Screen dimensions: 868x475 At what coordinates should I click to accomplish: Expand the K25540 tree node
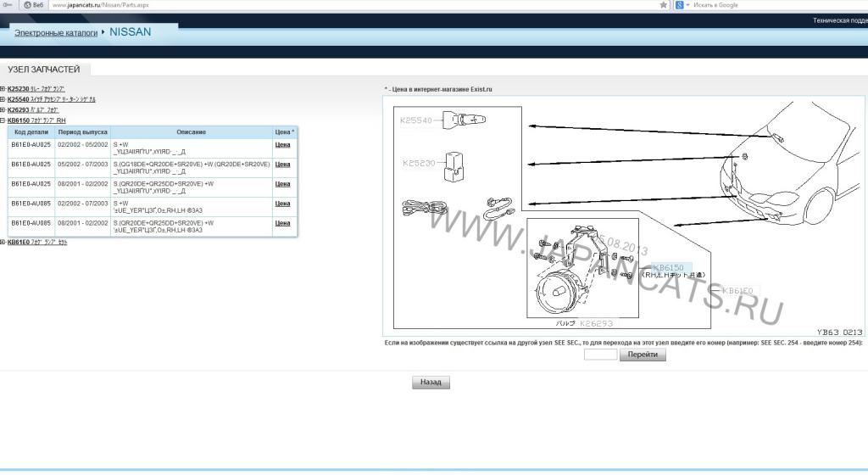(x=3, y=99)
